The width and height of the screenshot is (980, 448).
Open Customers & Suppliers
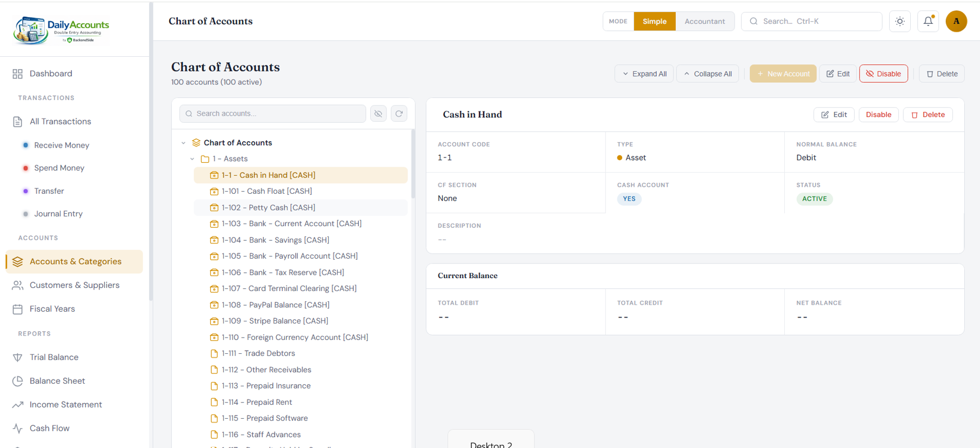75,285
